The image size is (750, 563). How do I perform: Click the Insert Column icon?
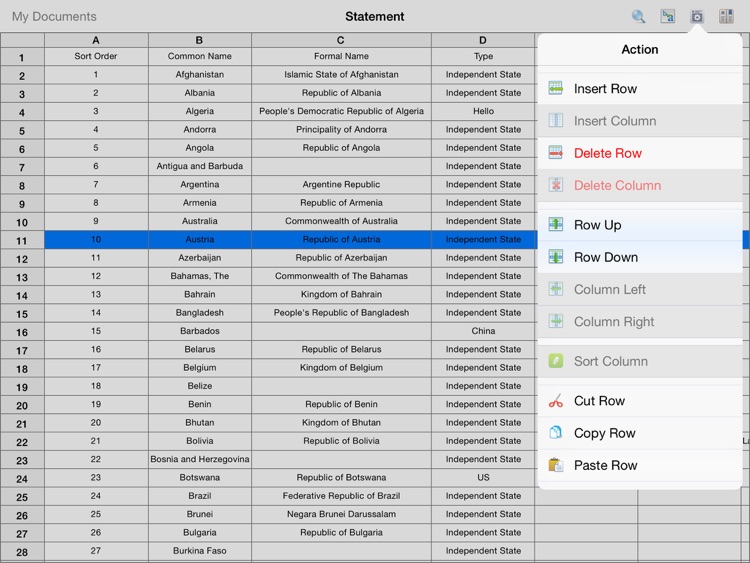556,121
